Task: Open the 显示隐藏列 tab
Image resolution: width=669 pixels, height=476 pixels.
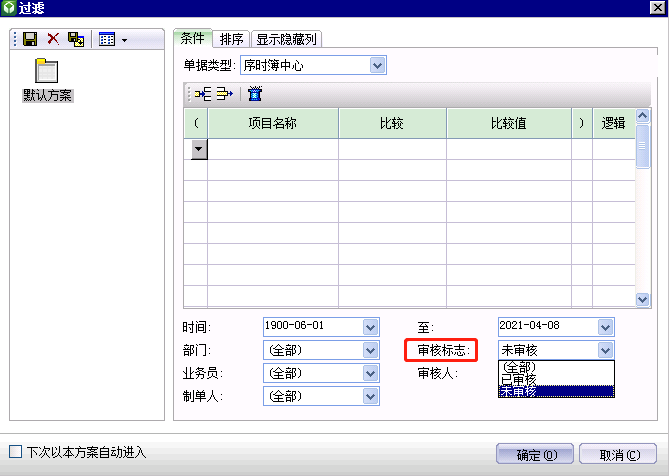Action: (286, 39)
